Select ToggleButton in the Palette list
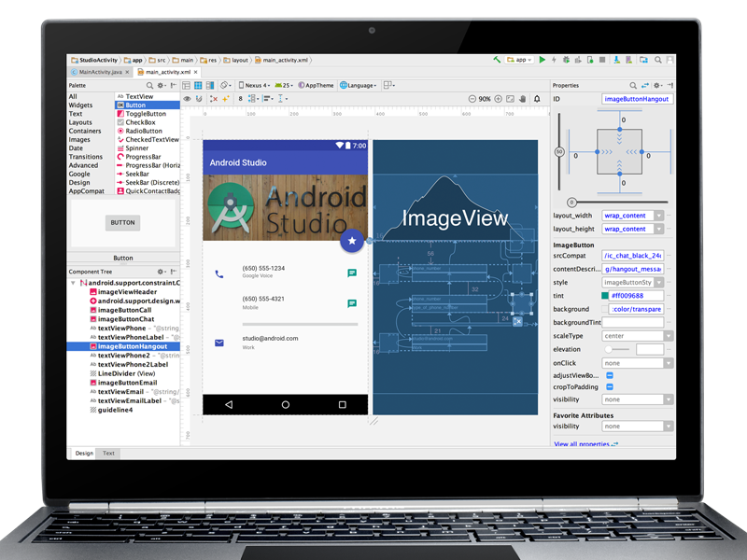 (x=146, y=114)
